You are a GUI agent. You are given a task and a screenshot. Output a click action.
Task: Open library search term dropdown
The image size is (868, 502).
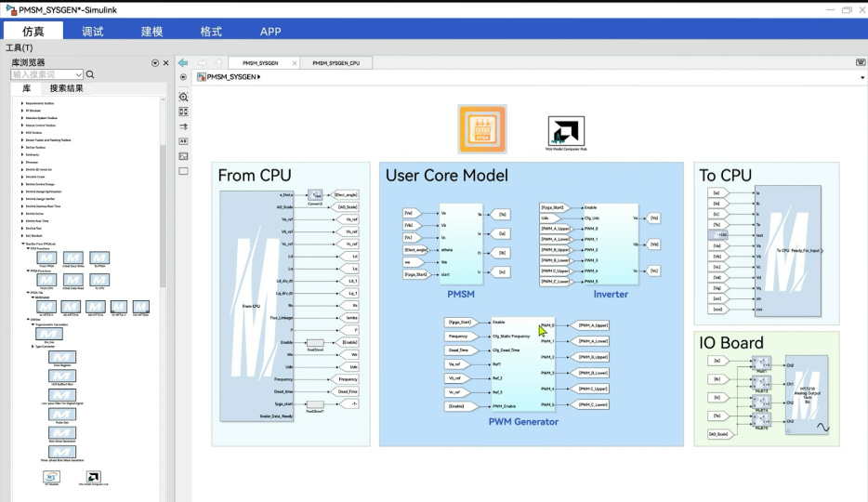(79, 74)
